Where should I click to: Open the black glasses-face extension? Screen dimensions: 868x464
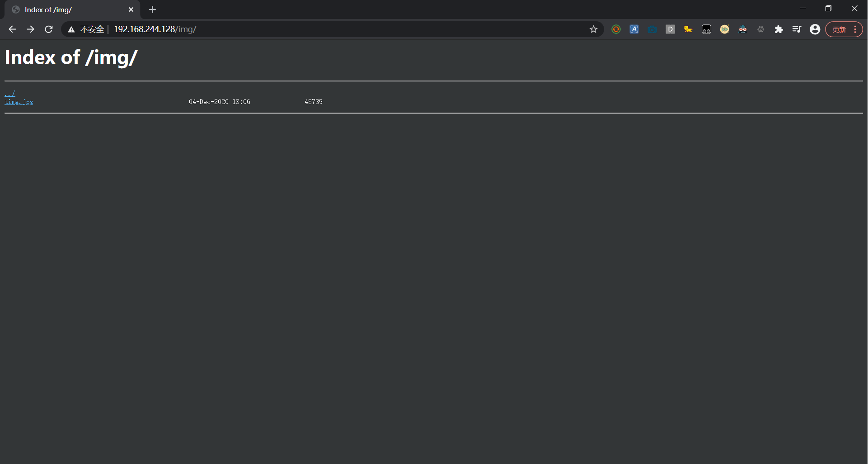(x=706, y=29)
